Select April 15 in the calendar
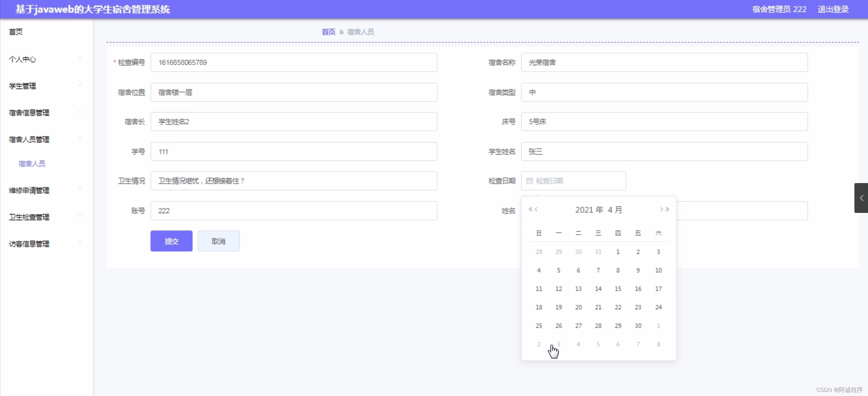The height and width of the screenshot is (396, 868). pyautogui.click(x=618, y=289)
